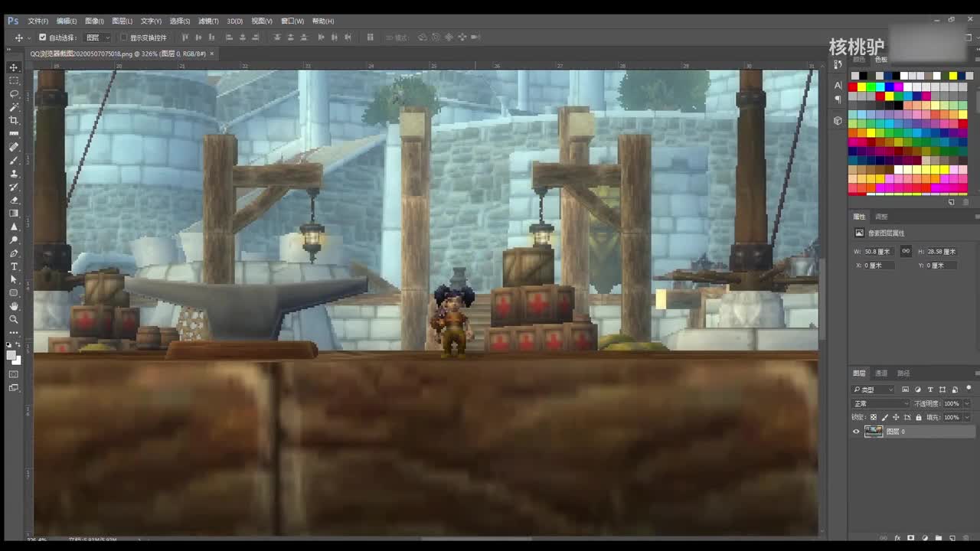Image resolution: width=980 pixels, height=551 pixels.
Task: Select the Pen tool
Action: coord(14,253)
